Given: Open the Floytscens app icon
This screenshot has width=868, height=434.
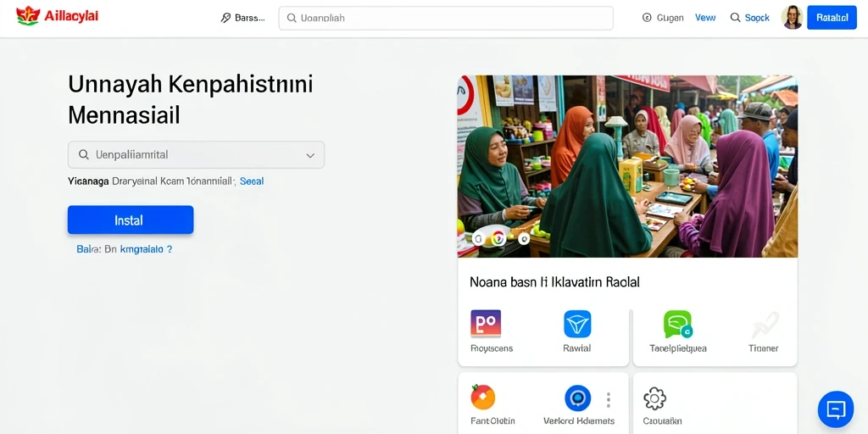Looking at the screenshot, I should (x=486, y=324).
